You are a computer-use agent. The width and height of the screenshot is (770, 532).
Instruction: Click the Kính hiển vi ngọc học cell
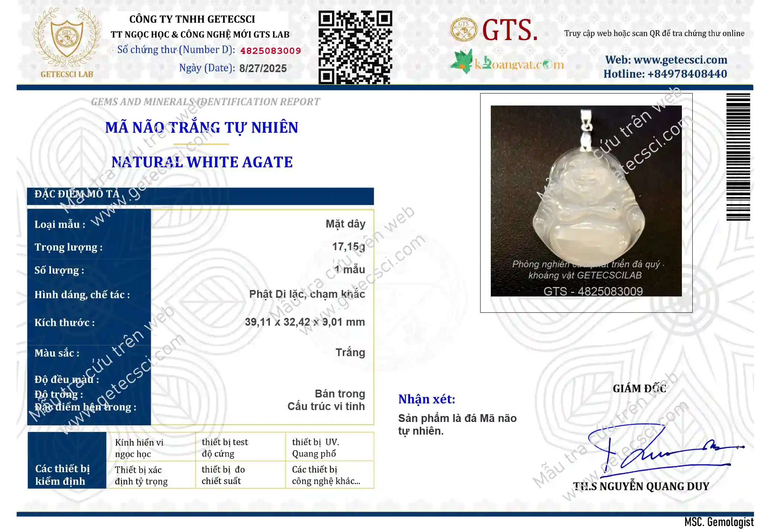pos(151,447)
